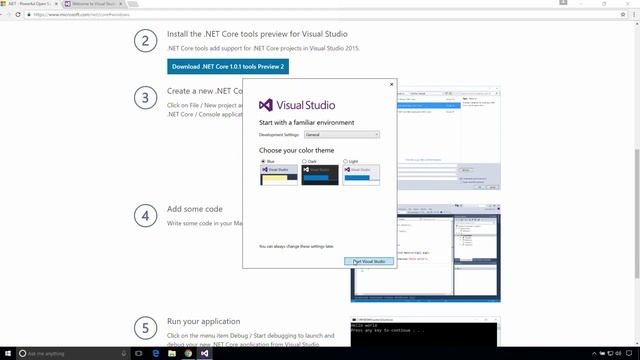Click the Visual Studio code editor screenshot image
The height and width of the screenshot is (360, 640).
pyautogui.click(x=426, y=253)
